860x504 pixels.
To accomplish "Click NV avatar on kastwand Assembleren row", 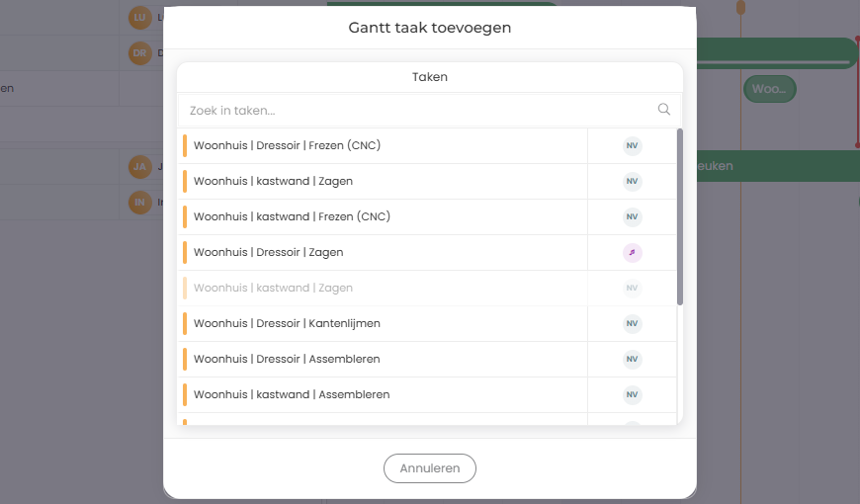I will tap(633, 395).
